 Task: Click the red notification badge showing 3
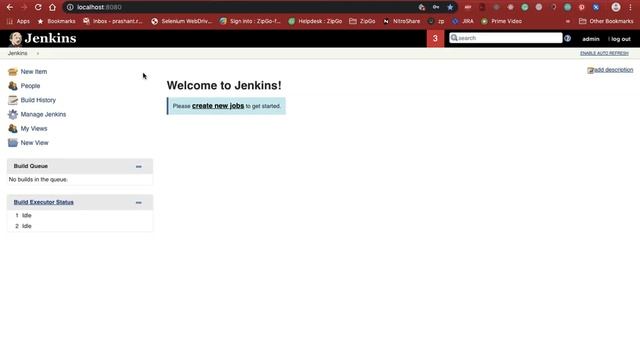(435, 38)
